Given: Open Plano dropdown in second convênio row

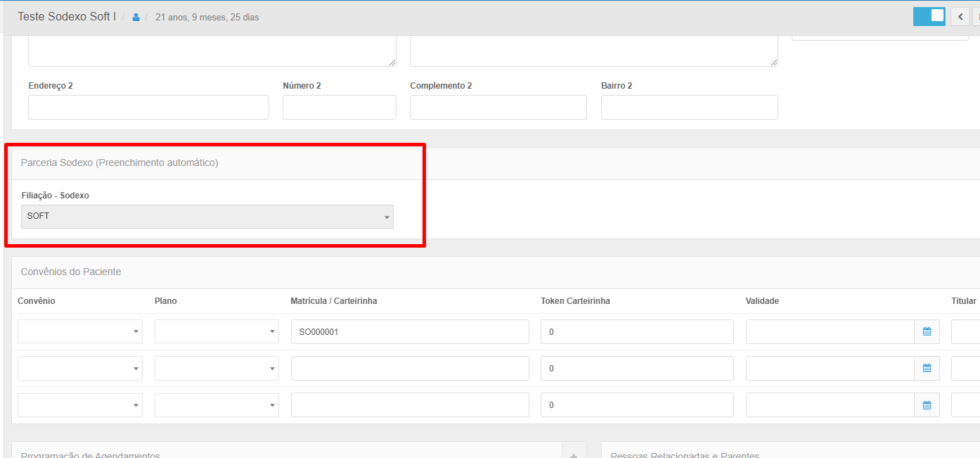Looking at the screenshot, I should click(217, 368).
